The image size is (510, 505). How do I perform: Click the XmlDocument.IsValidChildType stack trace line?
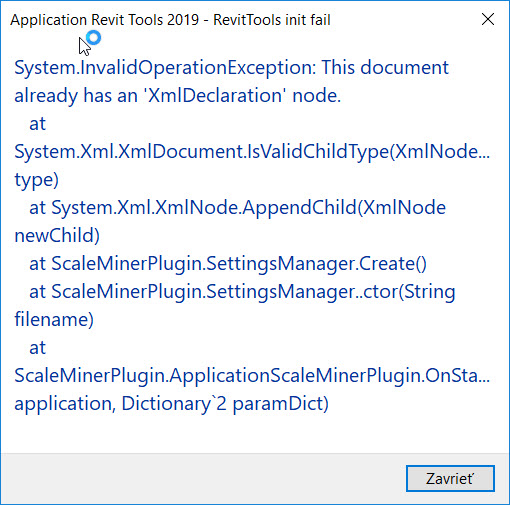tap(252, 152)
